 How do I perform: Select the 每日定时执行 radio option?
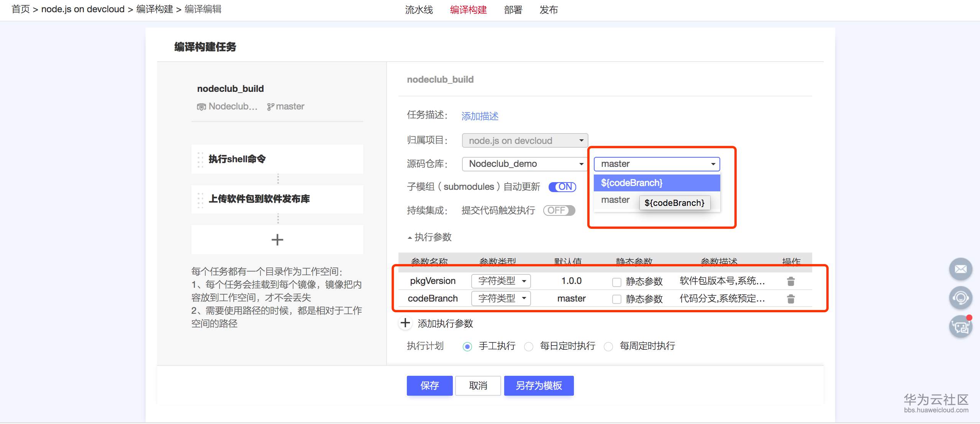[x=529, y=346]
